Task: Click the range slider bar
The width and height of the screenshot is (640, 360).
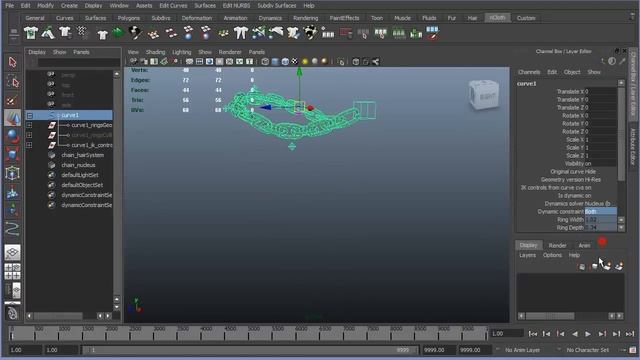Action: (250, 350)
